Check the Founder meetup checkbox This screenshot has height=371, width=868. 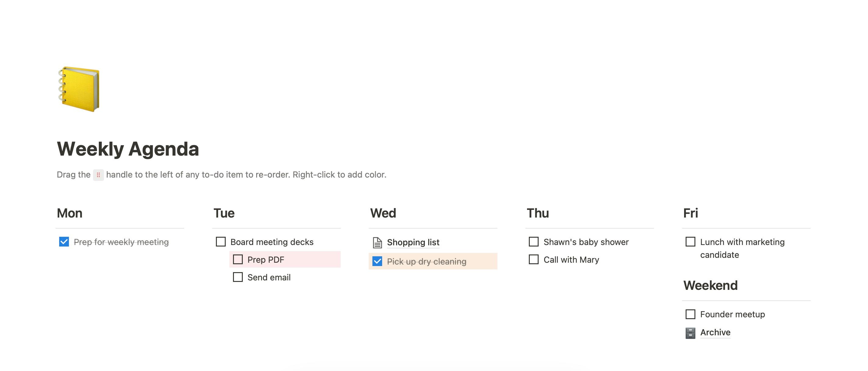[690, 314]
